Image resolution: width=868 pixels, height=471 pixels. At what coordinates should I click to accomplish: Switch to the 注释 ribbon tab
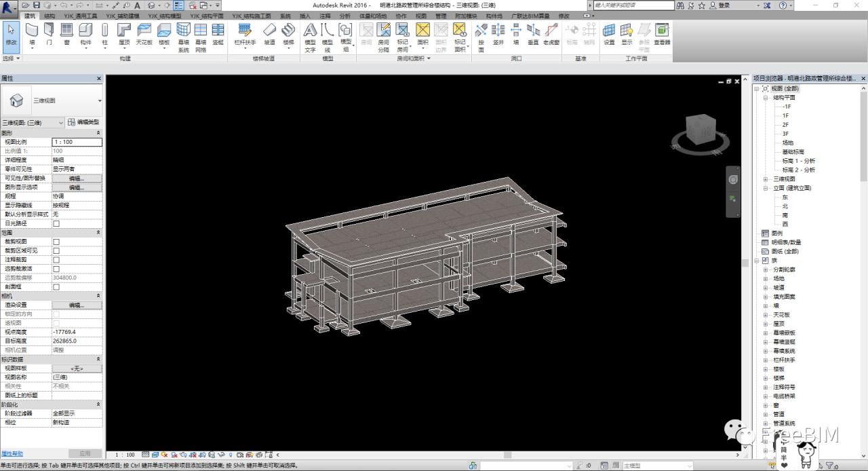(325, 16)
